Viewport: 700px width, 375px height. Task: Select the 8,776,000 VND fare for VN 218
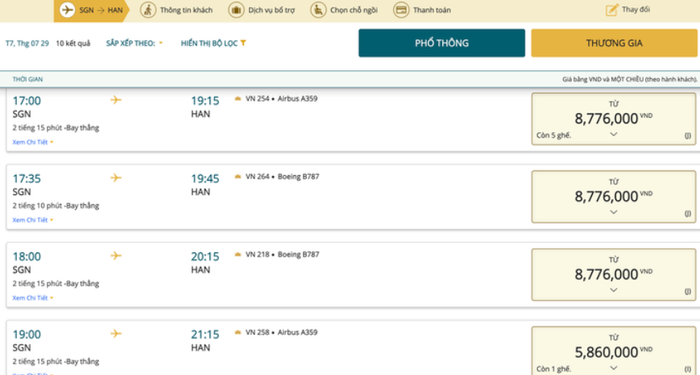click(x=613, y=275)
